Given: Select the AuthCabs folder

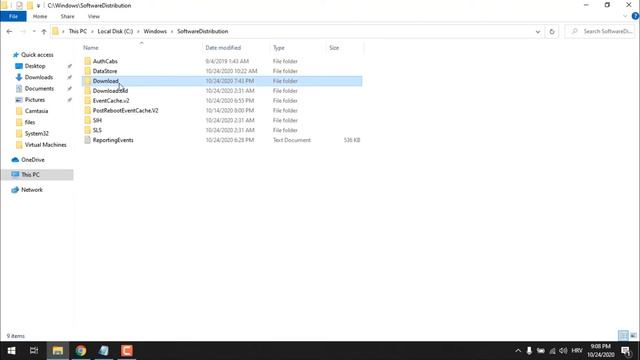Looking at the screenshot, I should pos(105,61).
